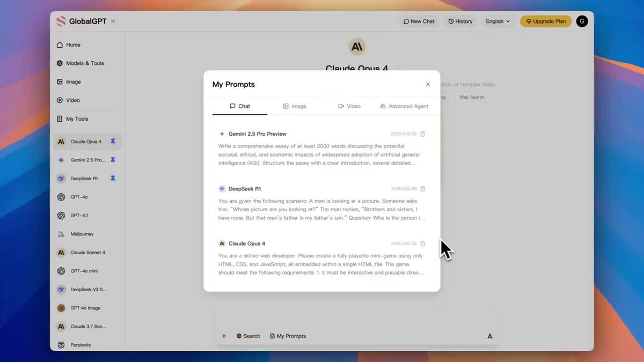The image size is (644, 362).
Task: Open the English language dropdown
Action: coord(497,21)
